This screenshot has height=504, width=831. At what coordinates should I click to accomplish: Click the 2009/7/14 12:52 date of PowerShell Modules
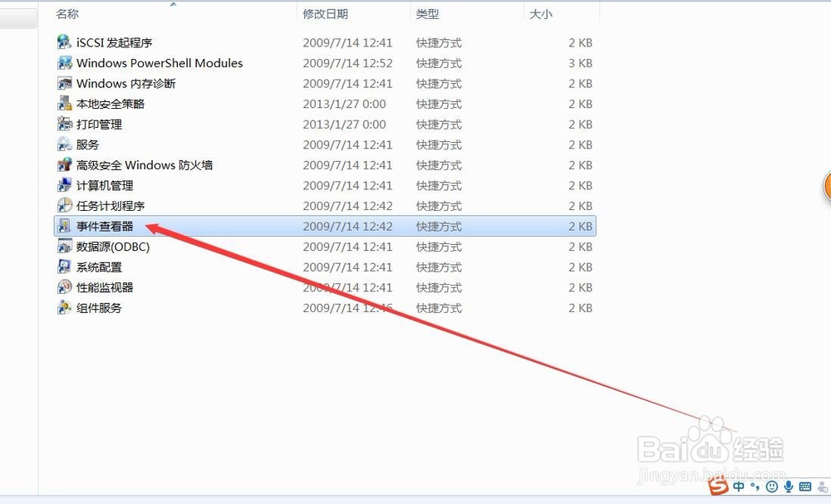347,63
